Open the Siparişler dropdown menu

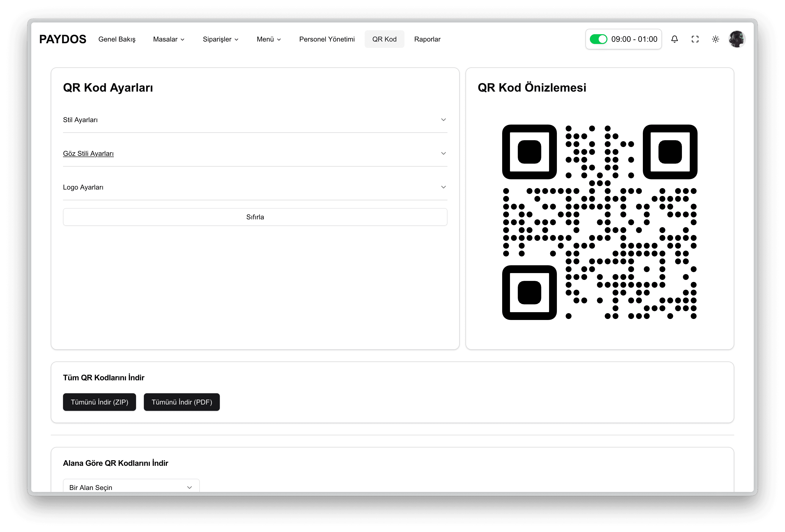point(220,39)
